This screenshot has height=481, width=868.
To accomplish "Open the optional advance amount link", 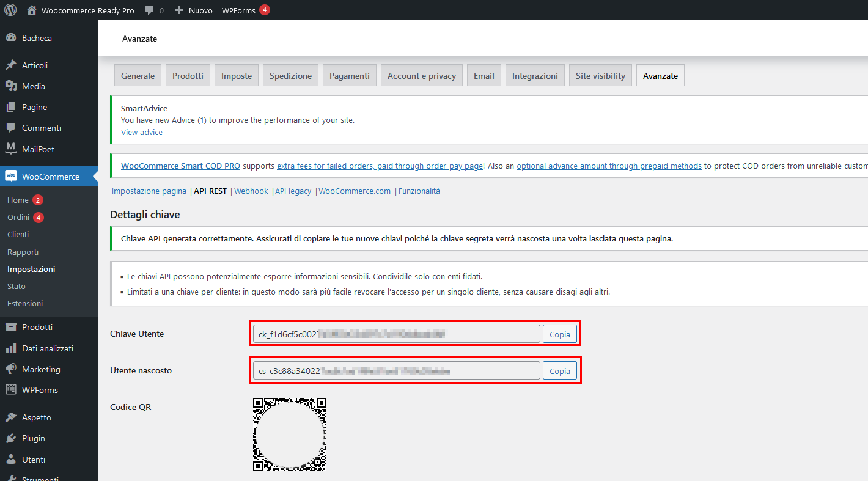I will point(609,166).
